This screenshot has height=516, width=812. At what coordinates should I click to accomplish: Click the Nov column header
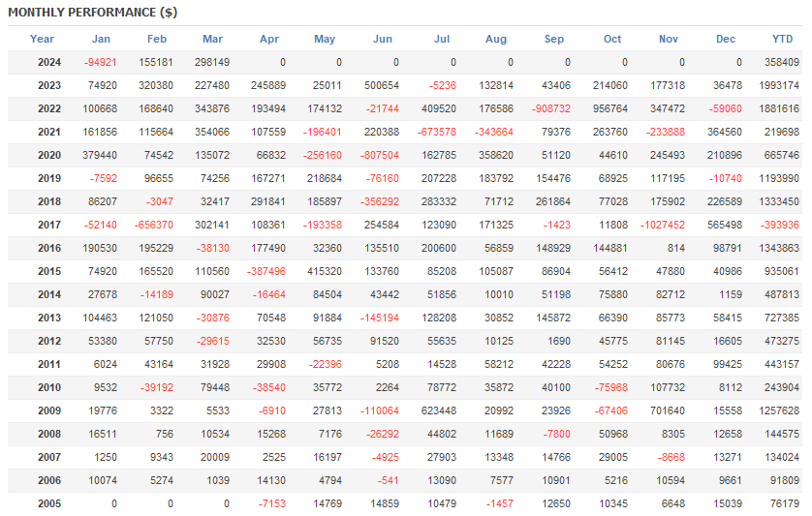click(x=669, y=39)
